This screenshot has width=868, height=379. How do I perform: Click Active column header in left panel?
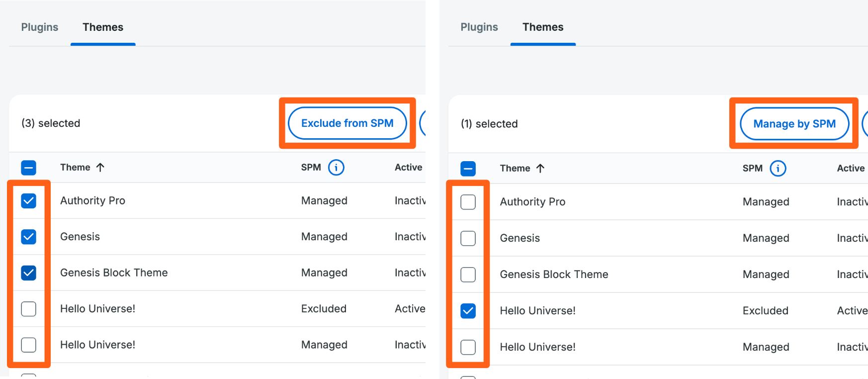[408, 168]
